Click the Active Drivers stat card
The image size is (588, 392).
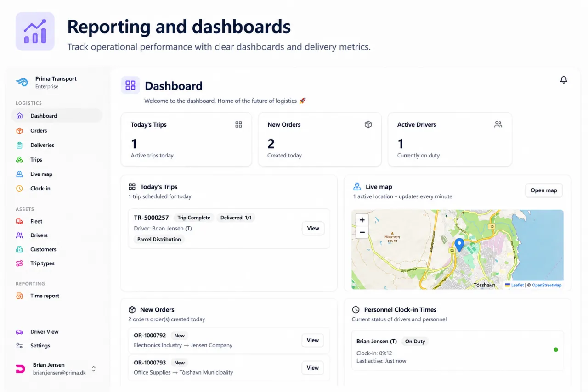pos(450,140)
